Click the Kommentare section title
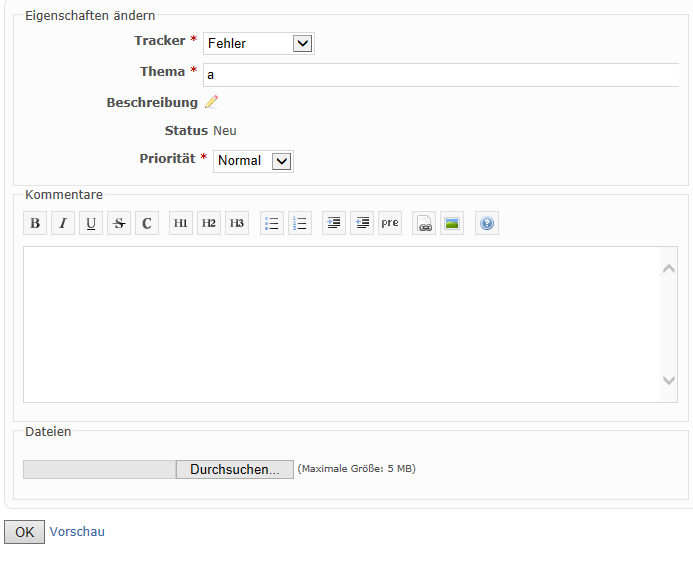 (64, 195)
